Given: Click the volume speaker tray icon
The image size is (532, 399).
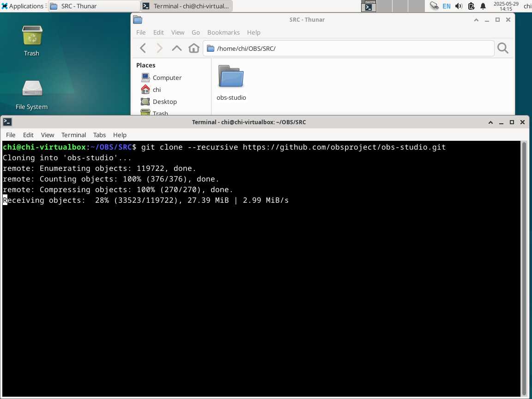Looking at the screenshot, I should (x=459, y=6).
